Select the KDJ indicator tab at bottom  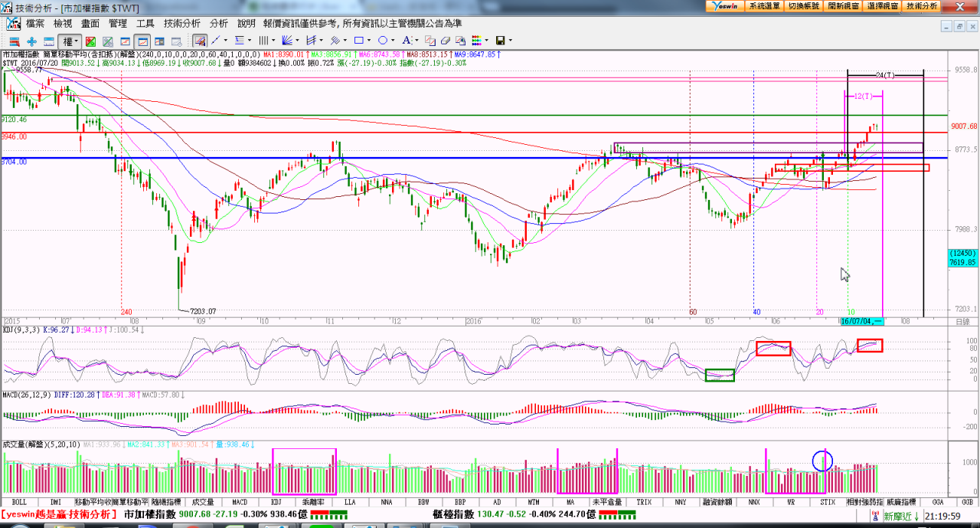click(276, 502)
